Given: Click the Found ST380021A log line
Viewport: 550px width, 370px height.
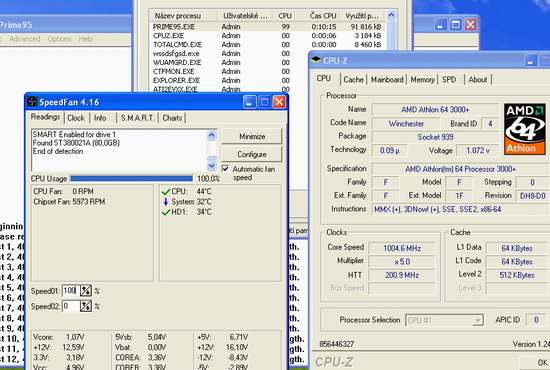Looking at the screenshot, I should pos(76,143).
